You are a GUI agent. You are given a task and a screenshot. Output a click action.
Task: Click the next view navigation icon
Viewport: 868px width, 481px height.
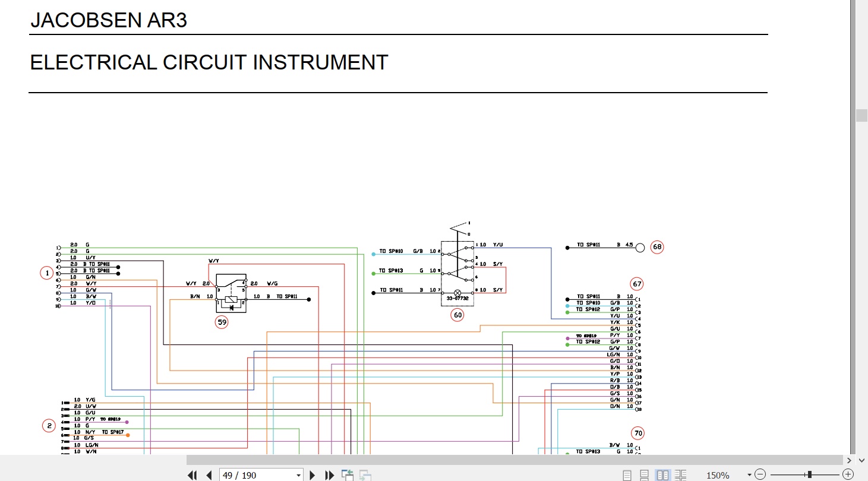click(365, 475)
